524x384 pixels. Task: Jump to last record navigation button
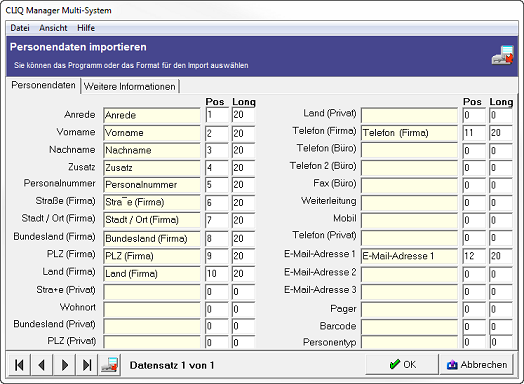[x=87, y=365]
